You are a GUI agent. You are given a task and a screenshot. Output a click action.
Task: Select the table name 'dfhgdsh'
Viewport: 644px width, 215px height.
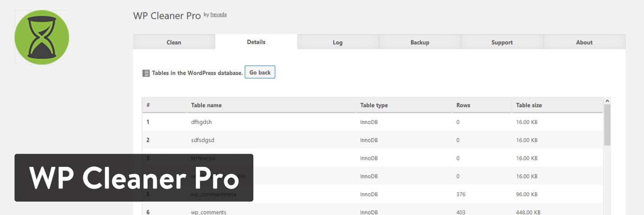point(201,122)
